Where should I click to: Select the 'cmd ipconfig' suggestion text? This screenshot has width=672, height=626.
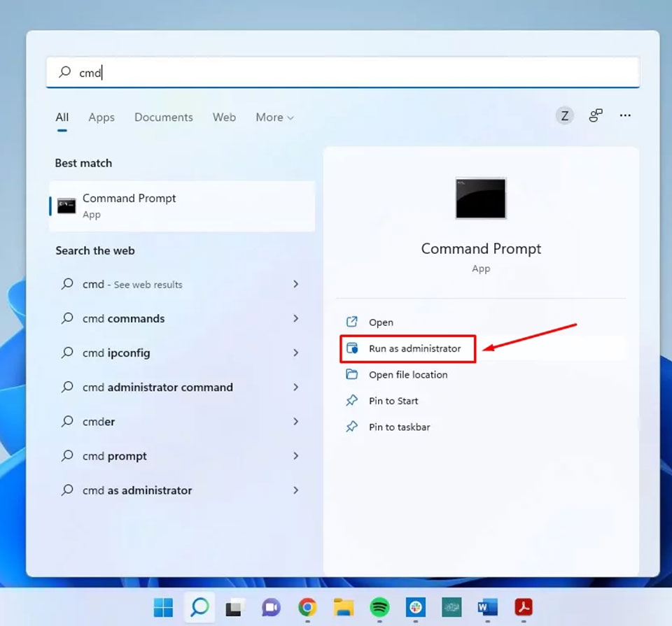click(116, 353)
